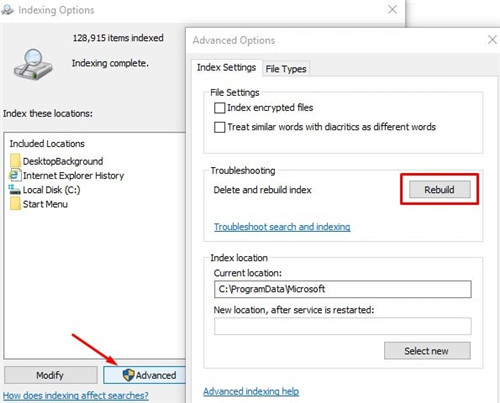
Task: Click the Current location text field
Action: click(343, 289)
